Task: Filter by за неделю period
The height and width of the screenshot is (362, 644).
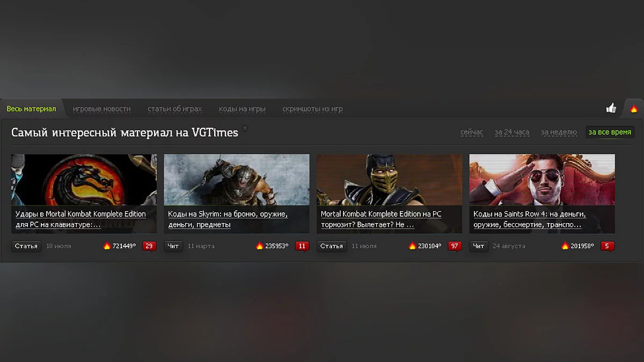Action: 559,132
